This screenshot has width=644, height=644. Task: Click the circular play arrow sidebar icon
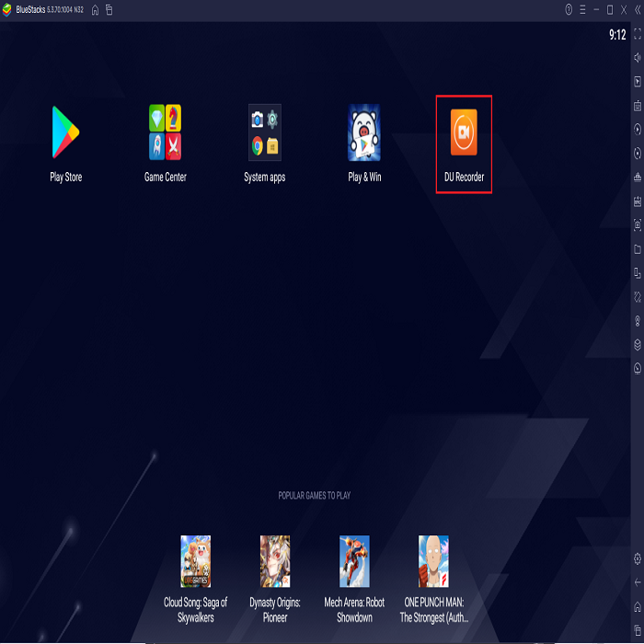point(638,130)
